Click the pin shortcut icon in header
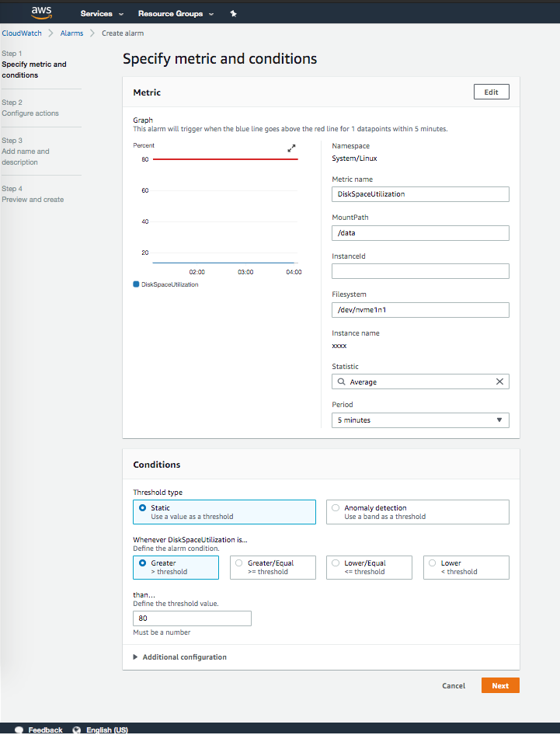The height and width of the screenshot is (735, 560). point(234,14)
